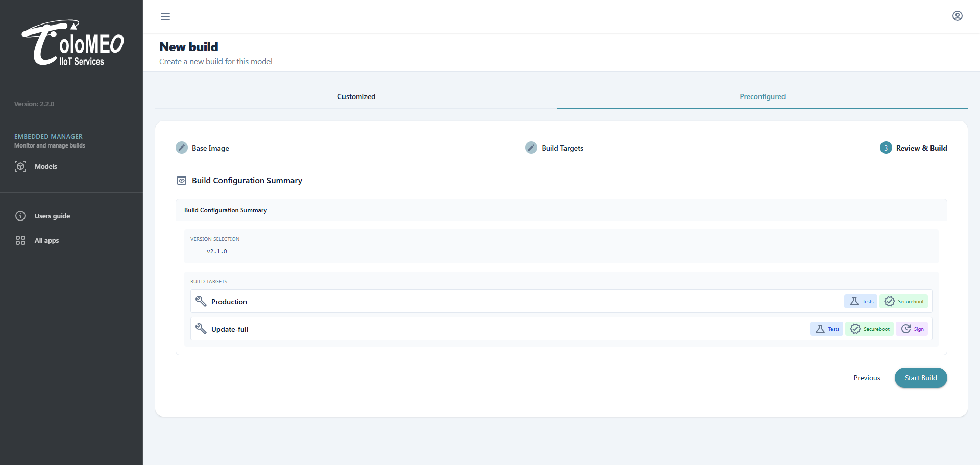Image resolution: width=980 pixels, height=465 pixels.
Task: Click the Production target wrench icon
Action: coord(201,301)
